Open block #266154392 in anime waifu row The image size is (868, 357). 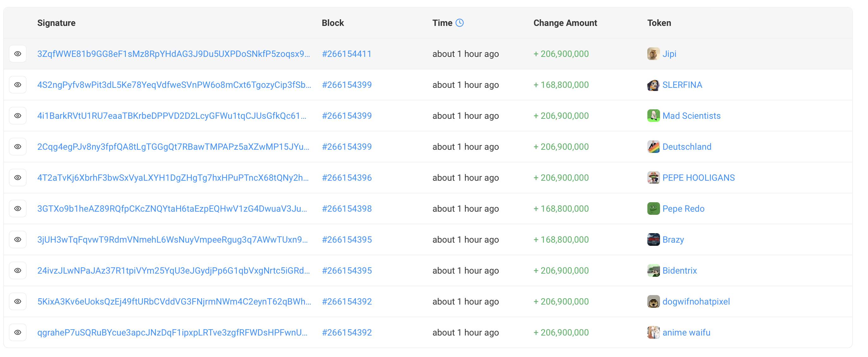pyautogui.click(x=347, y=333)
